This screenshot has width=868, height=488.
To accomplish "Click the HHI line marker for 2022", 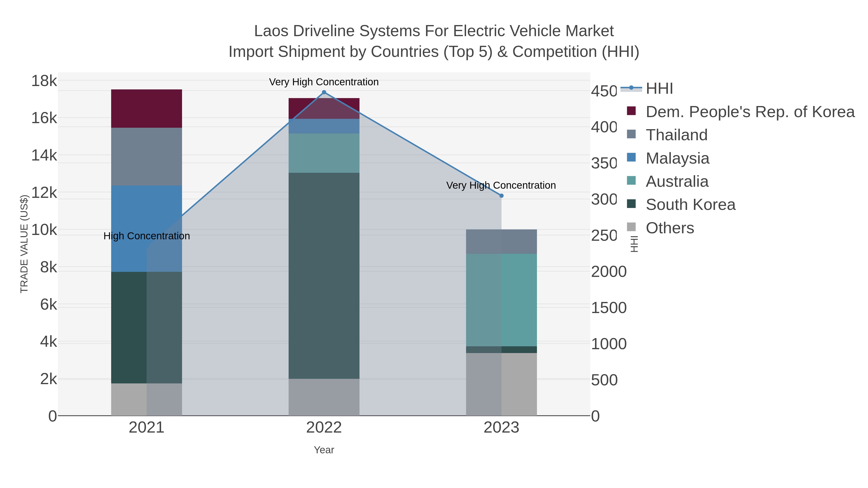I will pyautogui.click(x=324, y=92).
